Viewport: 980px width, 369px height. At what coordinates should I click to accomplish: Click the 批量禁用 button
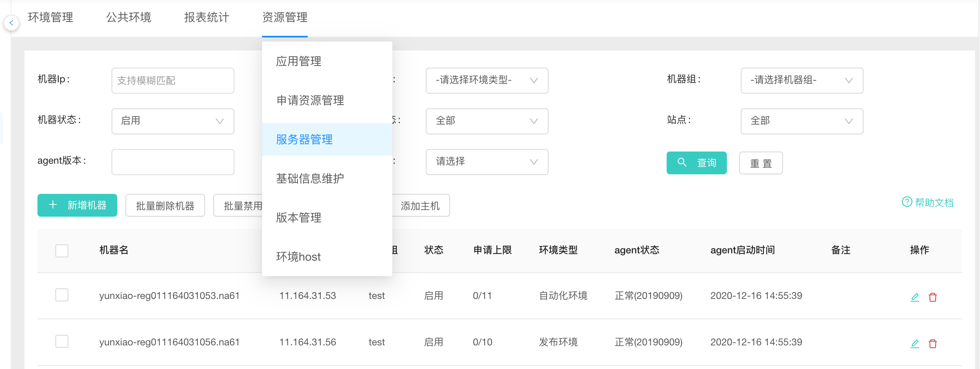[238, 205]
